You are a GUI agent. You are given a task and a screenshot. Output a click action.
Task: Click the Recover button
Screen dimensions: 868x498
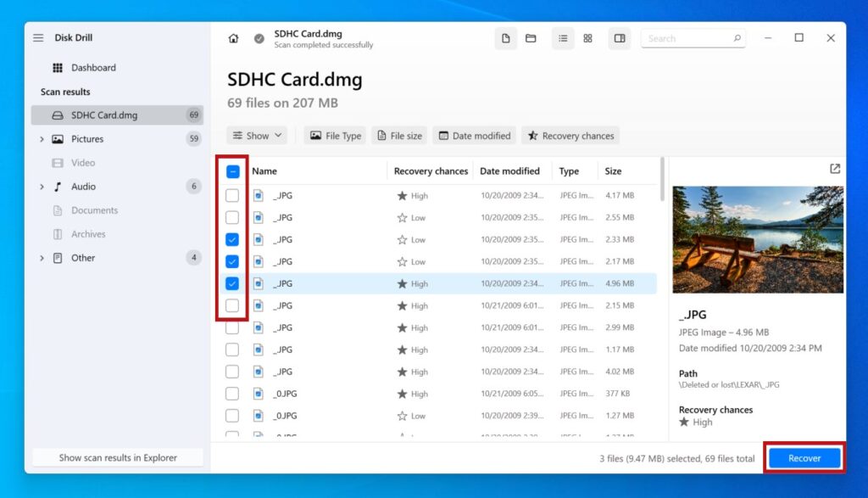click(x=803, y=457)
